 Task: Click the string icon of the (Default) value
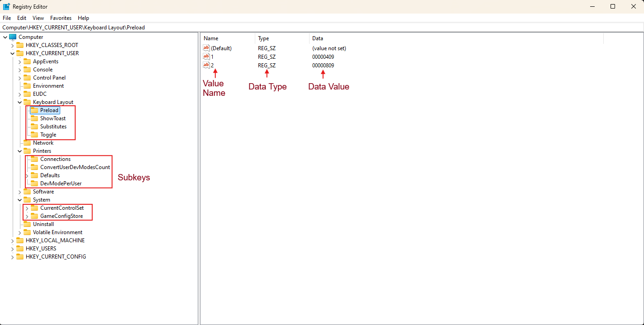tap(206, 48)
